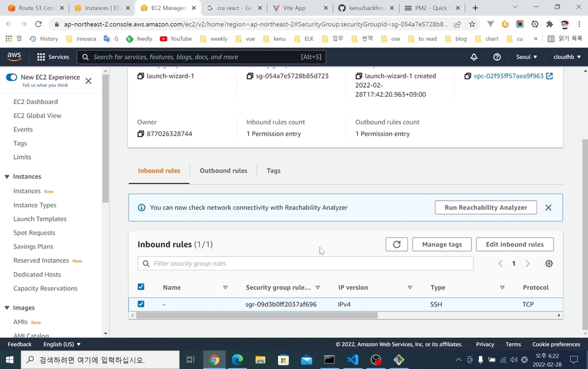The image size is (588, 369).
Task: Open EC2 Dashboard in the sidebar
Action: [36, 102]
